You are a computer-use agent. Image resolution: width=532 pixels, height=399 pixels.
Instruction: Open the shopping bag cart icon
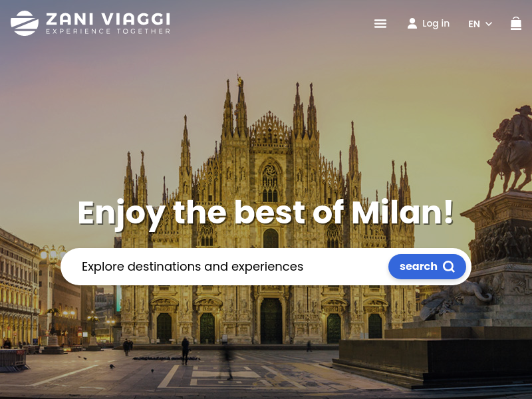pyautogui.click(x=516, y=23)
